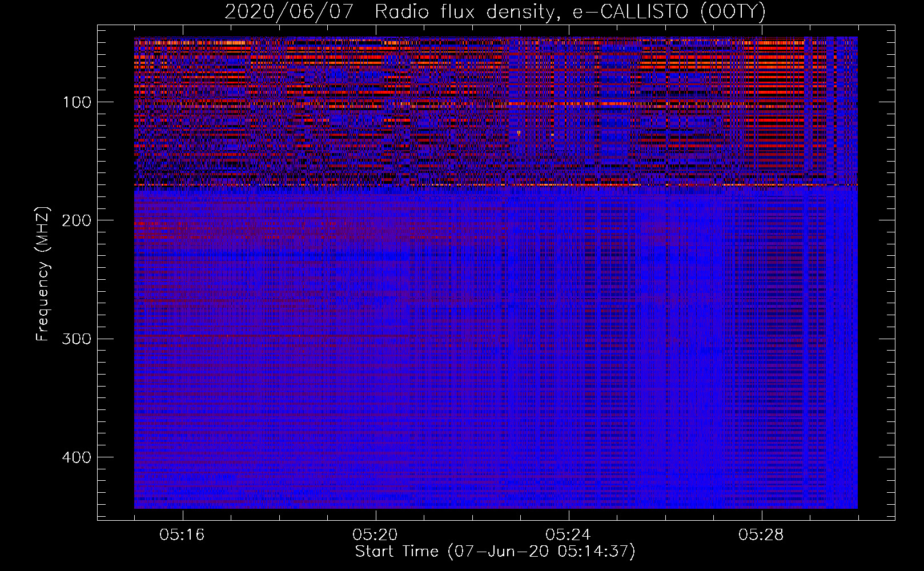The height and width of the screenshot is (571, 924).
Task: Click the 'Frequency (MHZ)' axis title
Action: coord(43,274)
